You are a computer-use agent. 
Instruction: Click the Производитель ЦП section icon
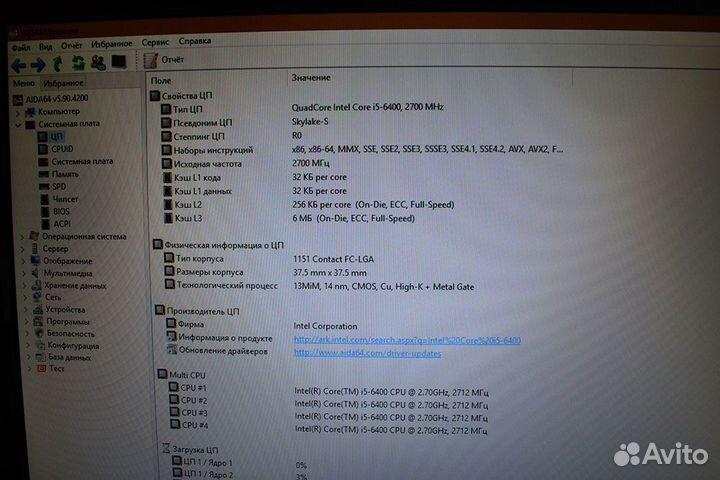(160, 310)
